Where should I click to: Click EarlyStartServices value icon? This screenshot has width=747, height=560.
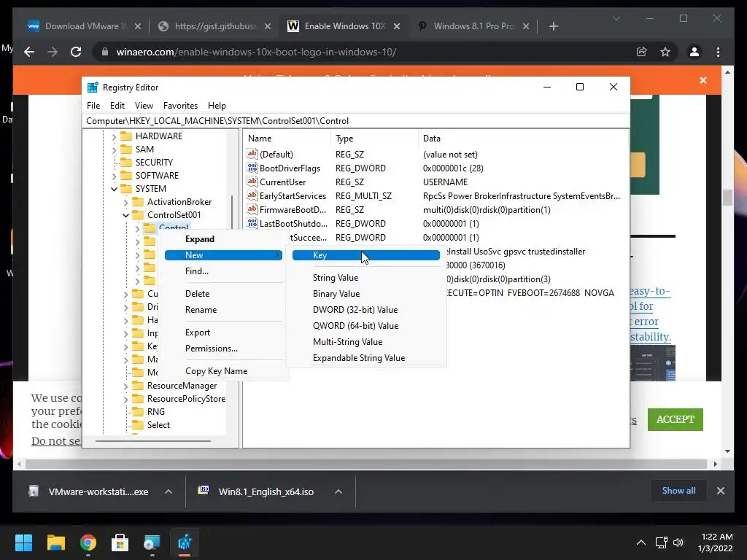[x=252, y=195]
